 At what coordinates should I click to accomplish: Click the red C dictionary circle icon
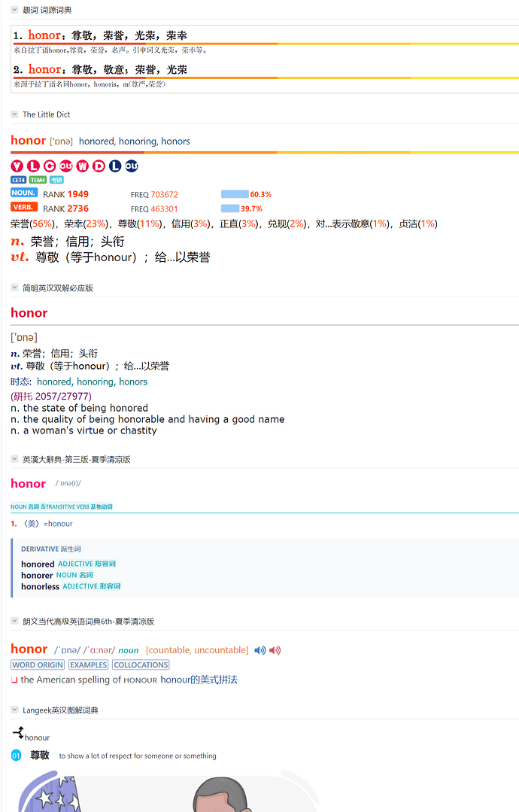click(50, 166)
